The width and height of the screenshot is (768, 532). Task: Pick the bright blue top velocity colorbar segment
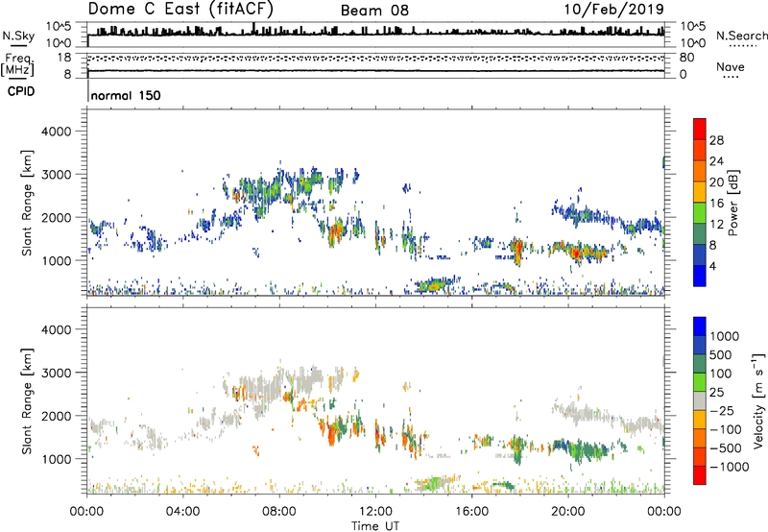pyautogui.click(x=700, y=326)
